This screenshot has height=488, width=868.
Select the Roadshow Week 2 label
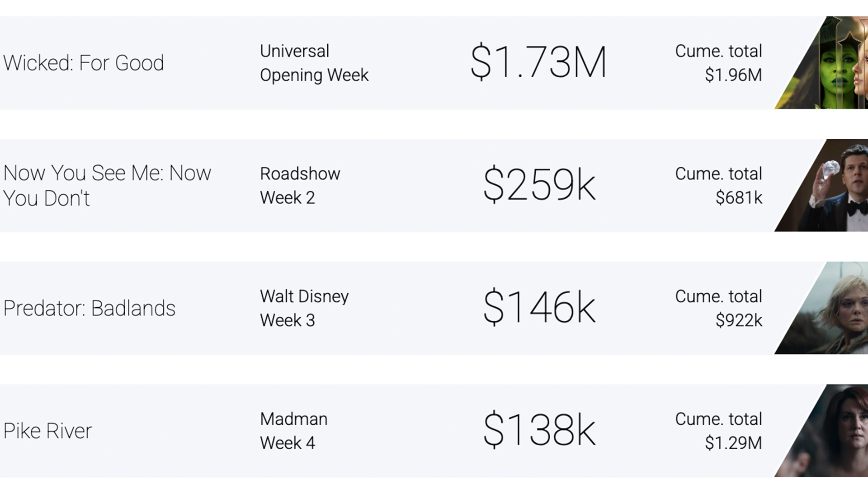[x=300, y=186]
